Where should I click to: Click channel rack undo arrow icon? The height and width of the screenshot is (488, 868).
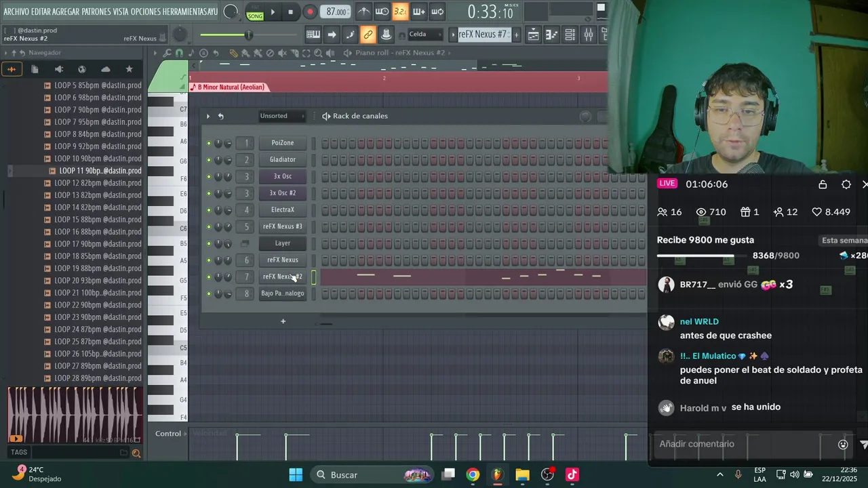220,116
